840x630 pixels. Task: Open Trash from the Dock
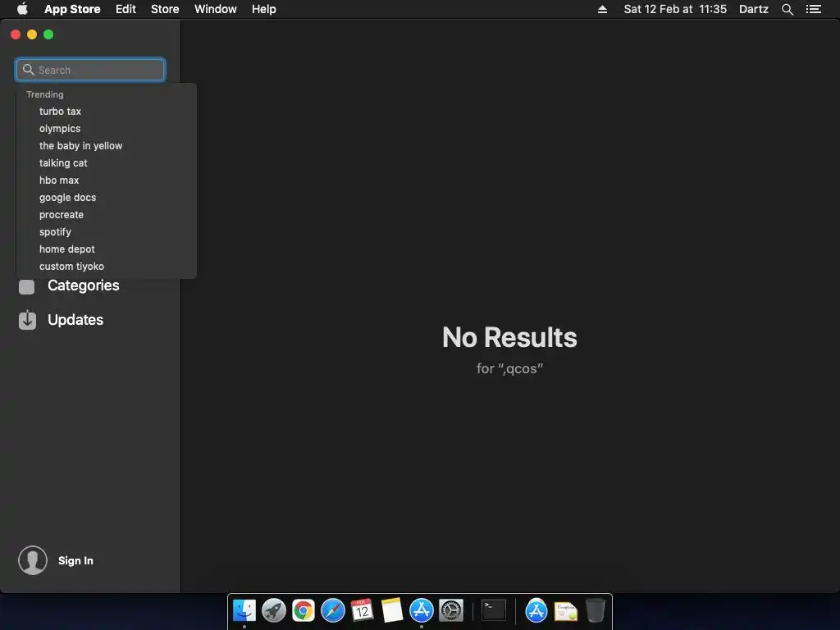(x=596, y=610)
